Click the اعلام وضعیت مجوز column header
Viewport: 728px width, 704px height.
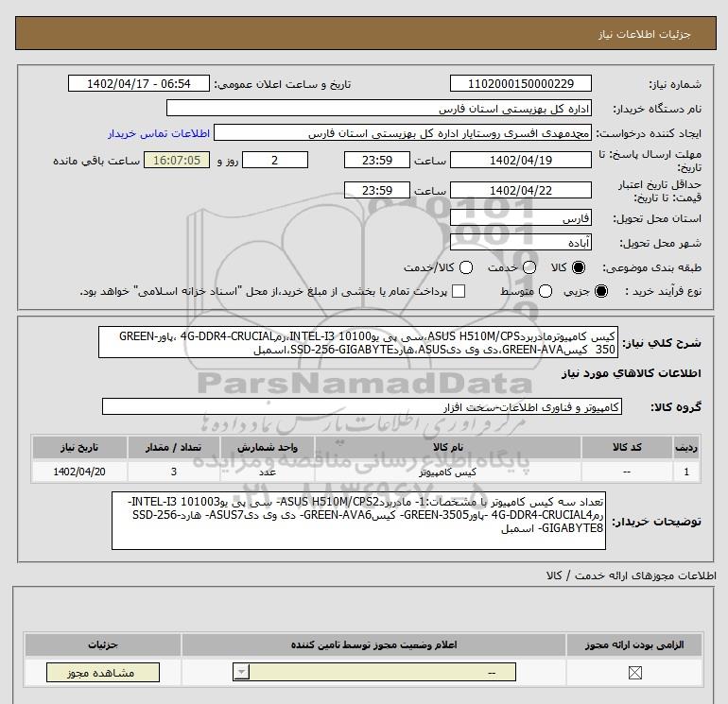(x=373, y=645)
